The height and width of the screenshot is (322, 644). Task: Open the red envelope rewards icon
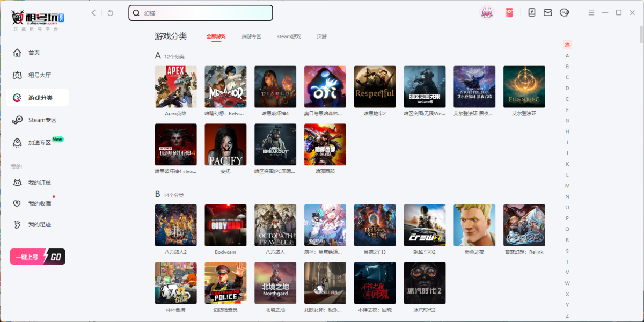[509, 13]
